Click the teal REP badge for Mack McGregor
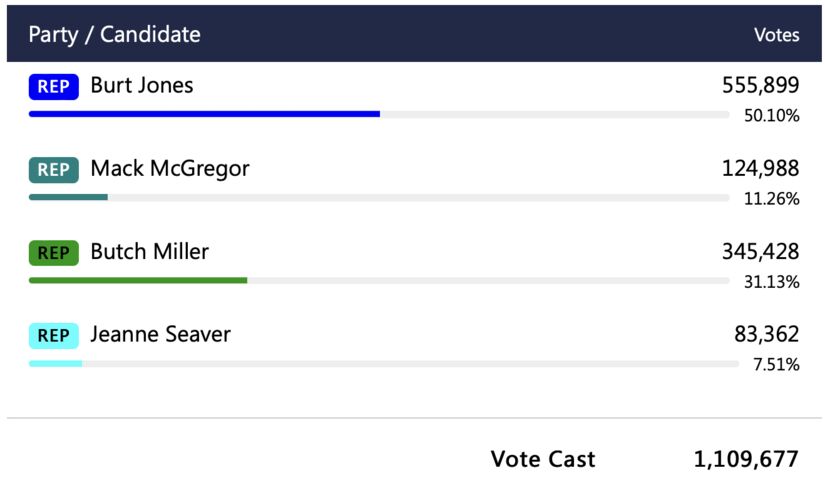The width and height of the screenshot is (825, 478). pyautogui.click(x=53, y=170)
